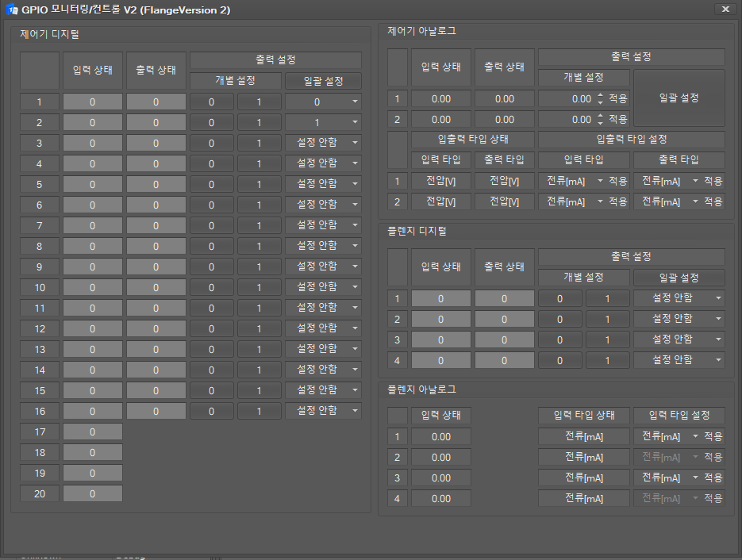Set flange digital channel 4 output to 0
Screen dimensions: 742x560
pos(559,360)
